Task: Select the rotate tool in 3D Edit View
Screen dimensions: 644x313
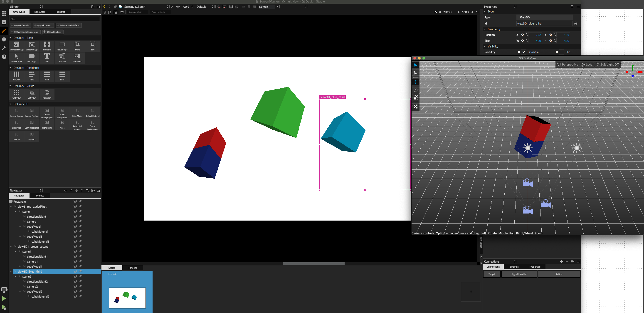Action: [415, 90]
